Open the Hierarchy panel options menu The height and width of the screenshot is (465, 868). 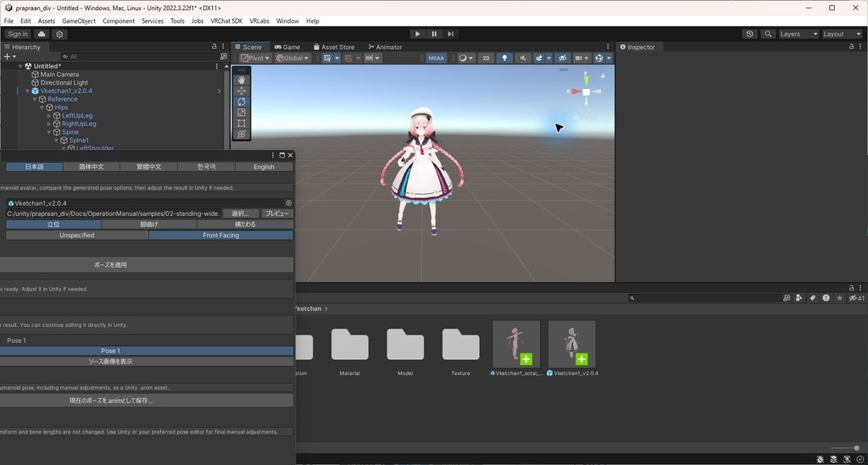point(223,47)
